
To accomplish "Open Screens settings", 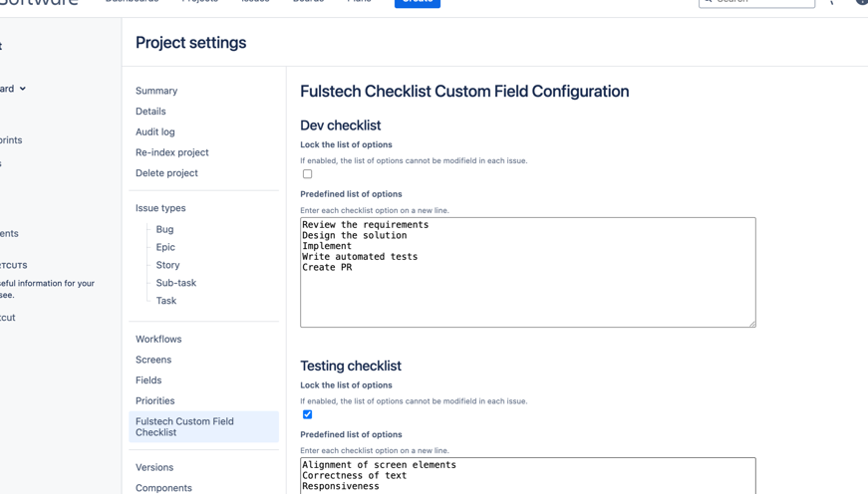I will click(x=153, y=360).
